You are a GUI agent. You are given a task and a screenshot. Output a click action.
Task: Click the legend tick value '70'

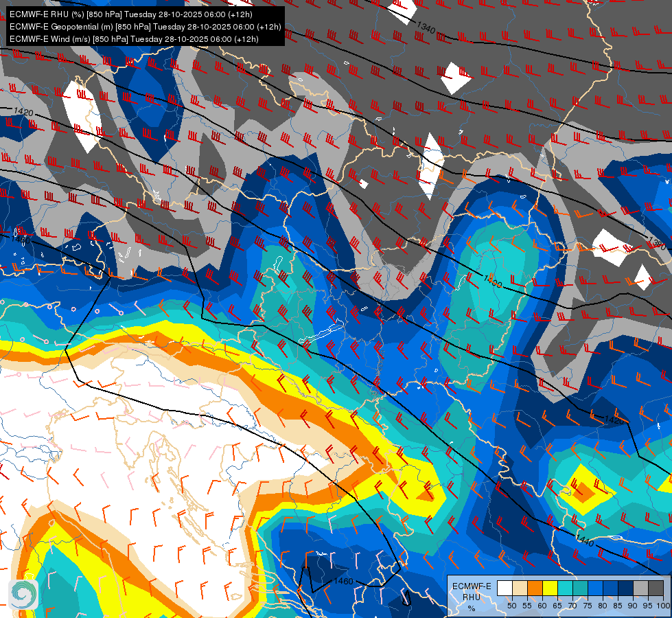pos(572,606)
